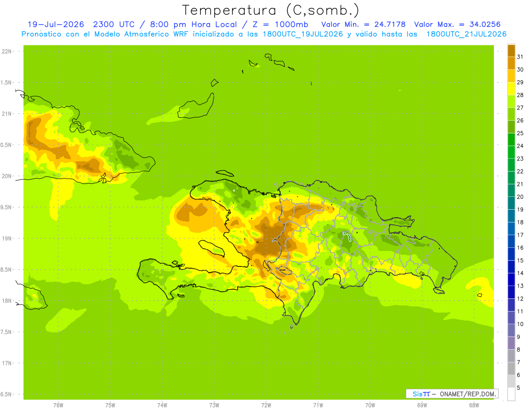
Task: Click the '22N' latitude axis label
Action: [7, 51]
